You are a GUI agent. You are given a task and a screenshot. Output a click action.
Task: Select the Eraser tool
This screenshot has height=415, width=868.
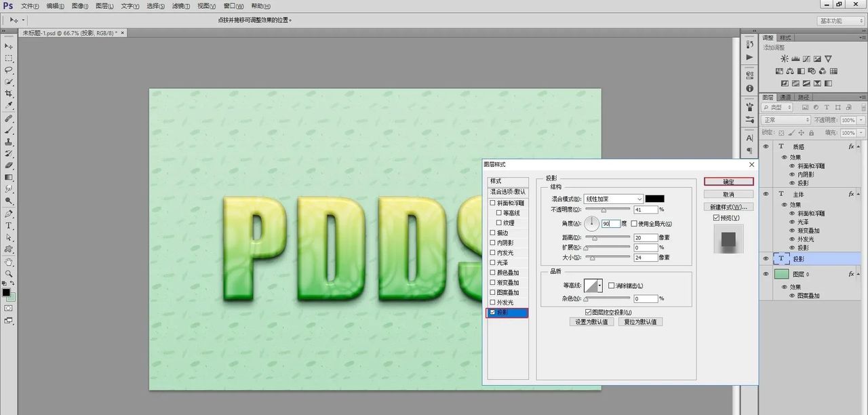click(9, 165)
